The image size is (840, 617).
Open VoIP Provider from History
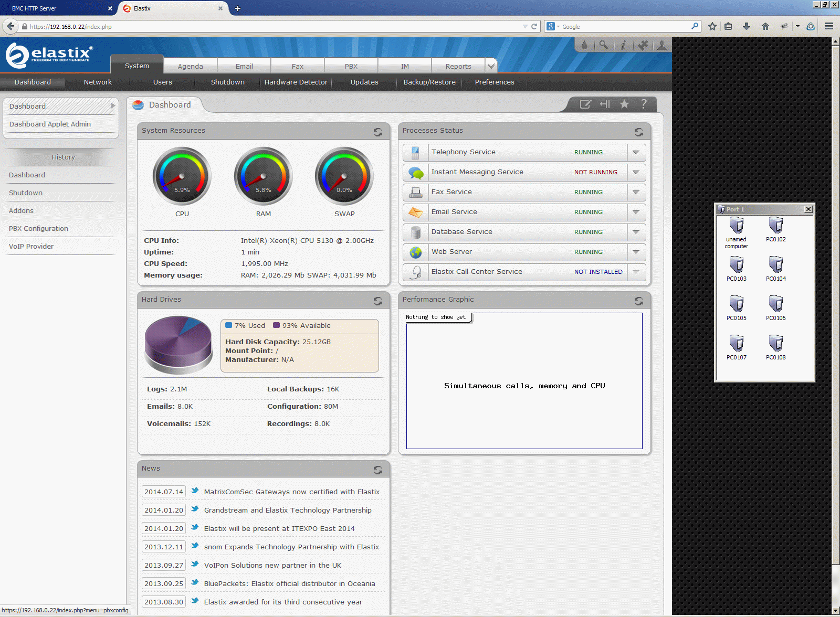click(x=31, y=247)
